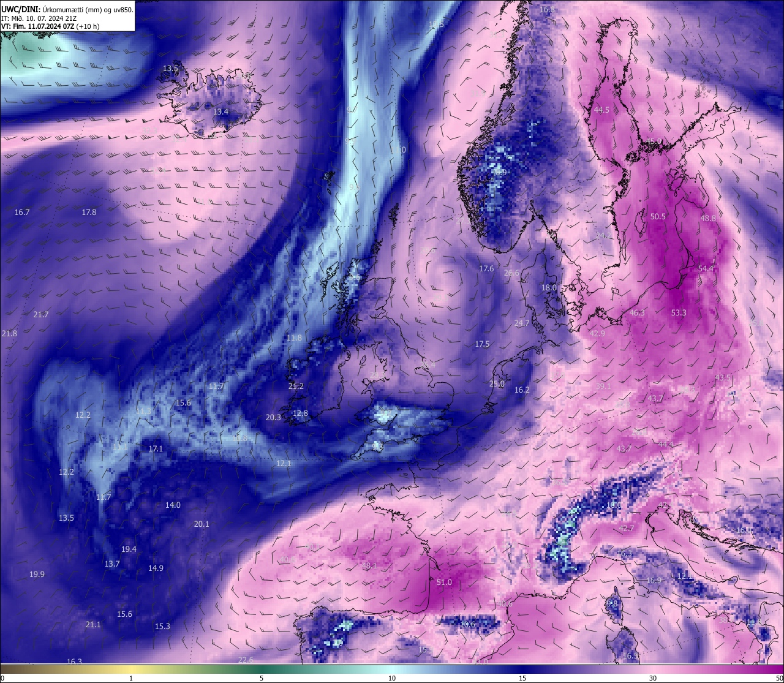
Task: Click the 15.3 value label
Action: 162,626
